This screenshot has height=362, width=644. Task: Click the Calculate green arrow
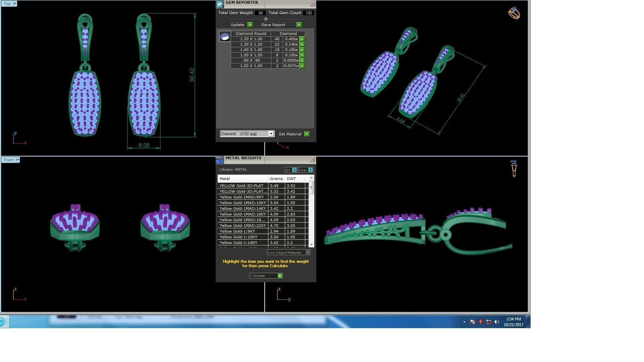(280, 276)
